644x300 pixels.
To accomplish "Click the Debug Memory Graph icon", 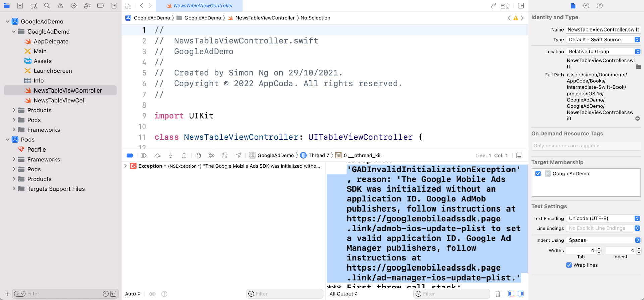I will tap(211, 155).
